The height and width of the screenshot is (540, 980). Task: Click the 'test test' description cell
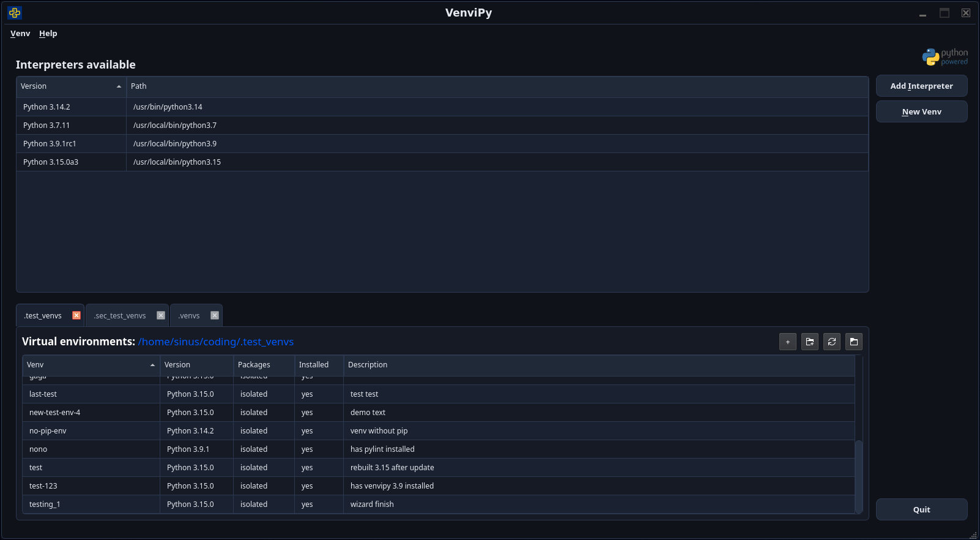(x=599, y=394)
